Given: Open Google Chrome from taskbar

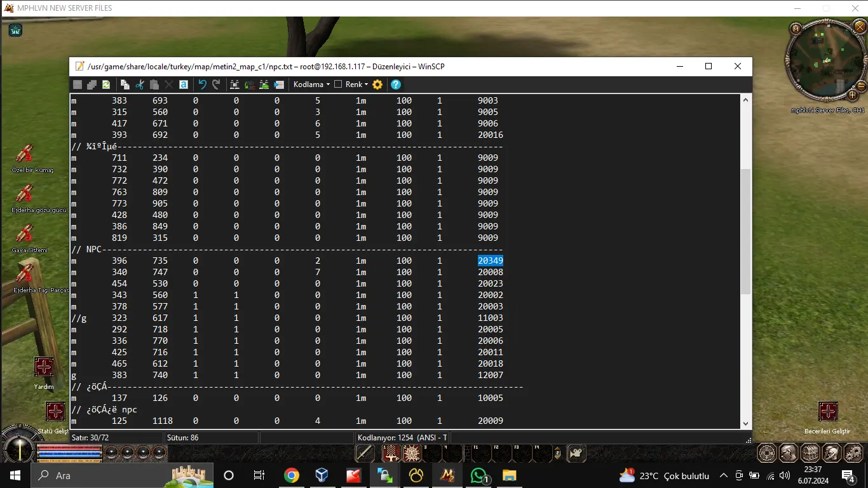Looking at the screenshot, I should tap(292, 475).
